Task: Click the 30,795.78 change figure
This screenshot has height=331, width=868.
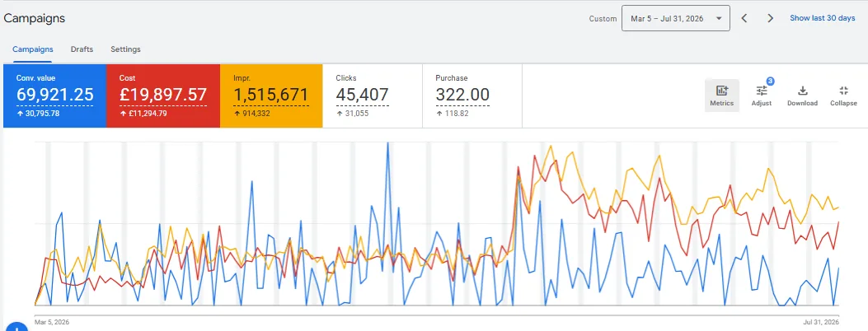Action: [x=42, y=114]
